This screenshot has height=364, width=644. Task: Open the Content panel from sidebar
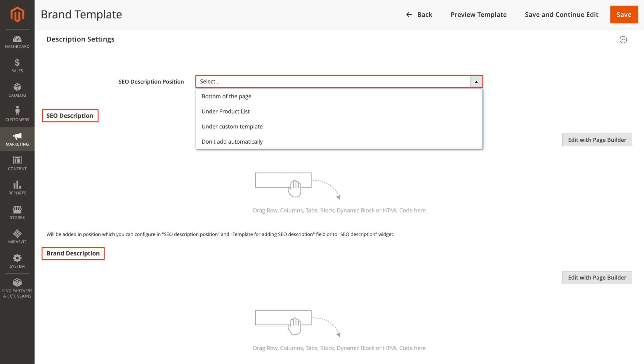[x=17, y=163]
